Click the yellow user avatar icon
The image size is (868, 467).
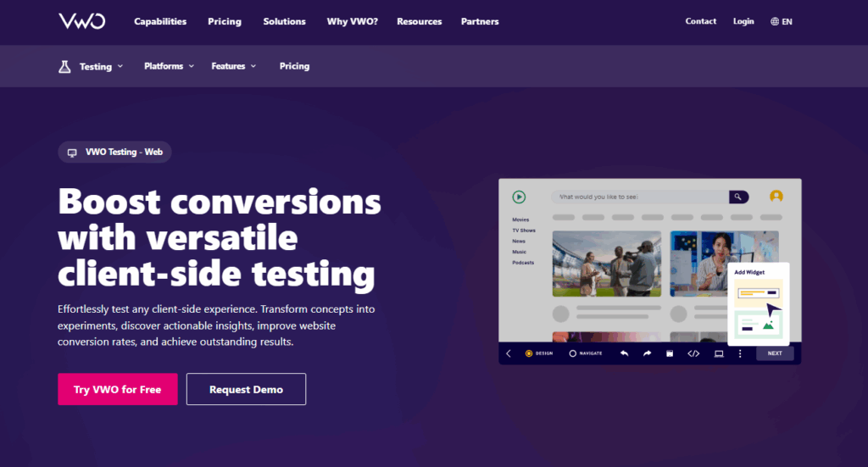click(x=776, y=197)
